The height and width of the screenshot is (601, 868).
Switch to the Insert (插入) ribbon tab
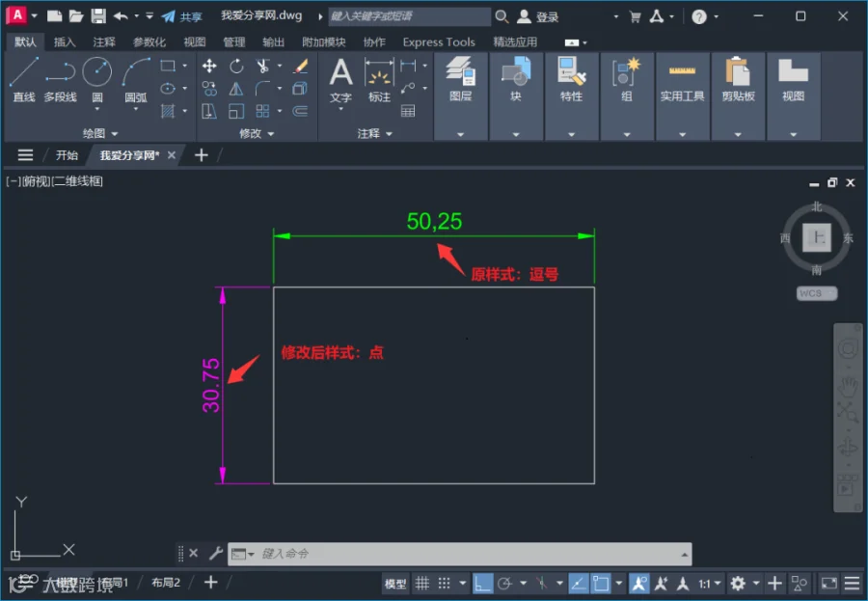[x=65, y=42]
